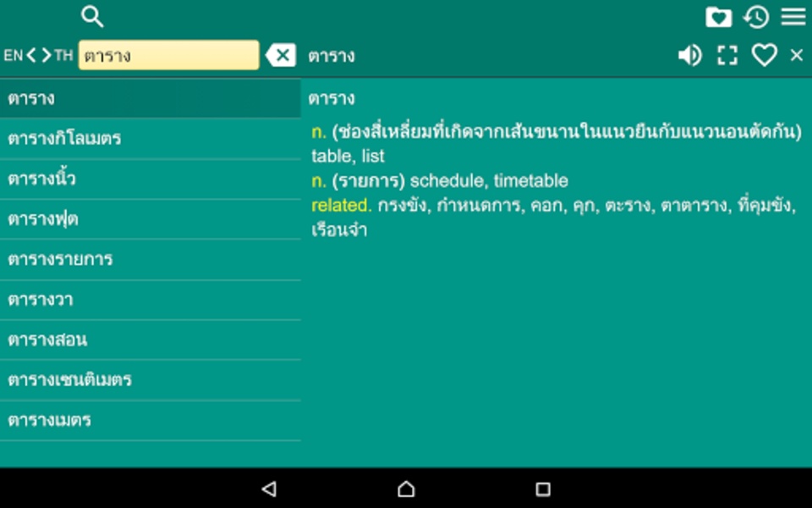Follow related word ตาตาราง

pos(694,206)
